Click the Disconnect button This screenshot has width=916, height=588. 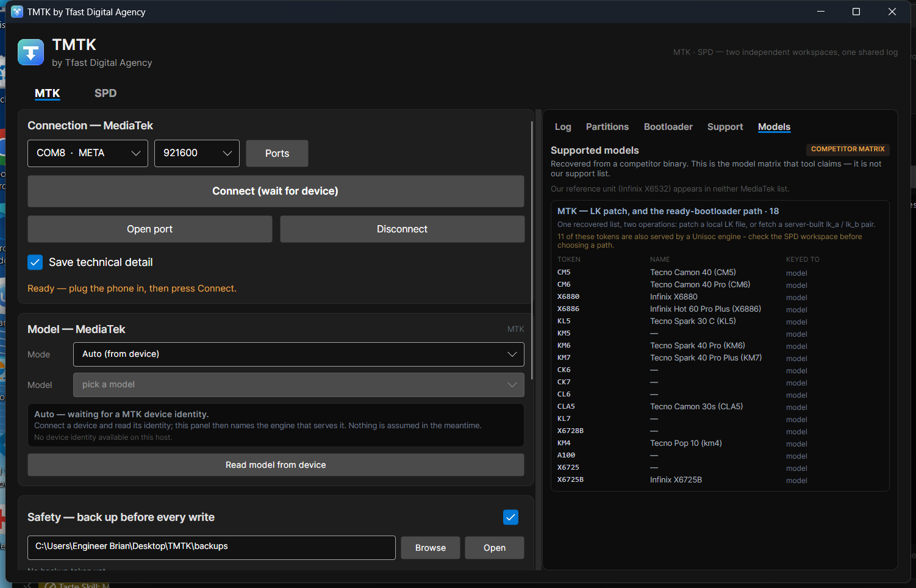coord(403,229)
